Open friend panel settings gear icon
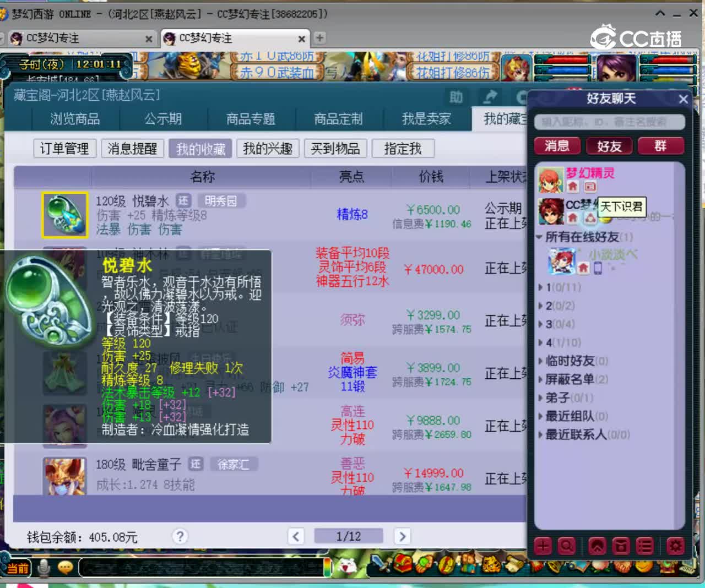This screenshot has height=588, width=705. tap(675, 546)
